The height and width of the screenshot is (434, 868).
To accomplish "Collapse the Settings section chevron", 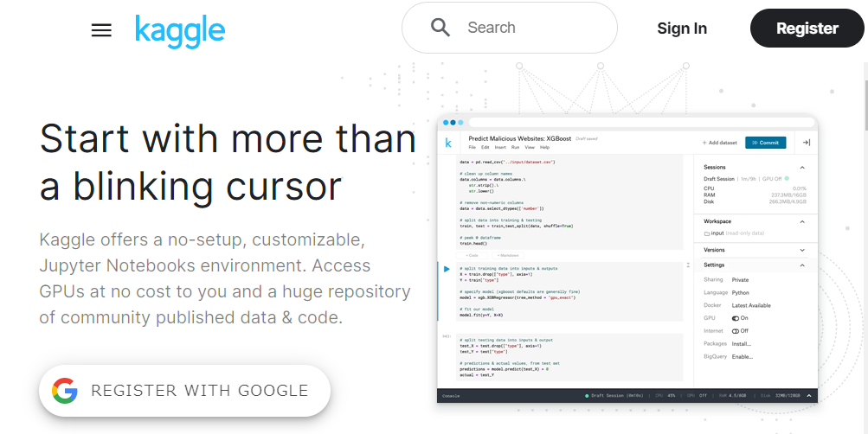I will coord(802,265).
